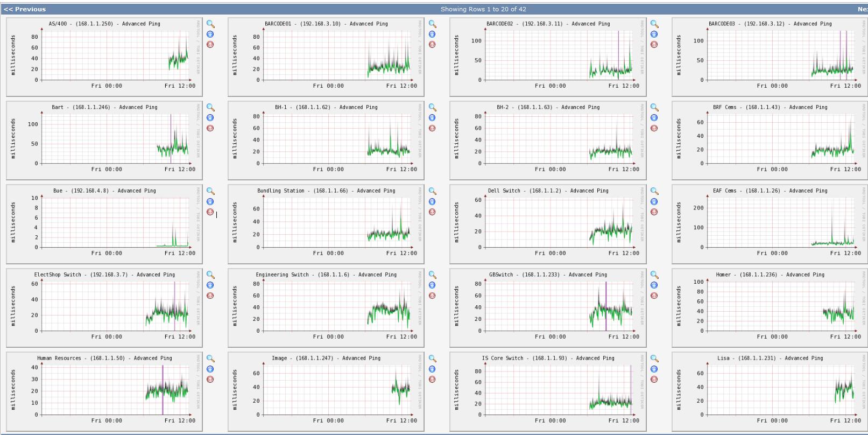Download CSV for Bart graph

210,118
